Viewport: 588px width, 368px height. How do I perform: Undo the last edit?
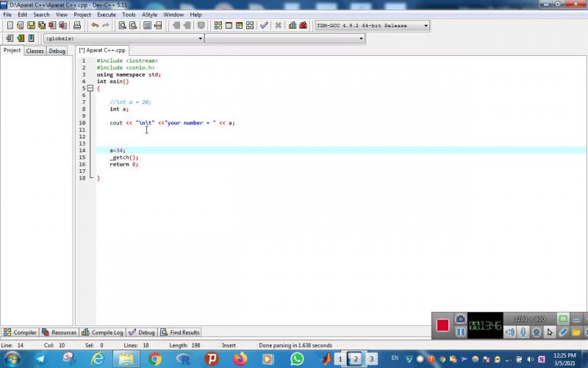coord(95,26)
